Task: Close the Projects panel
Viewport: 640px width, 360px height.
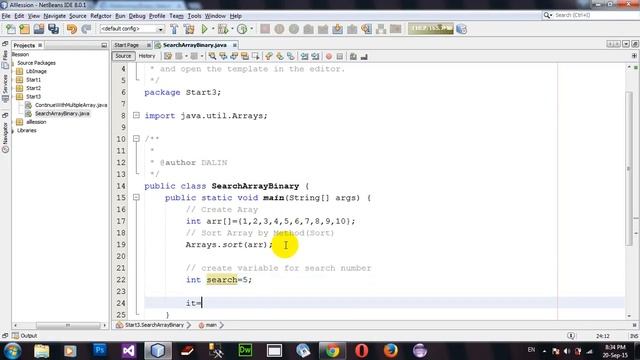Action: tap(40, 45)
